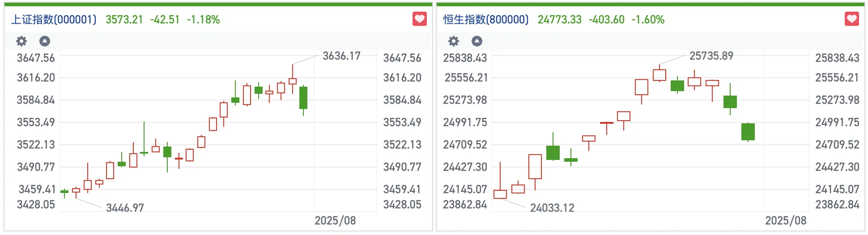
Task: Open chart settings gear for 上证指数
Action: 21,42
